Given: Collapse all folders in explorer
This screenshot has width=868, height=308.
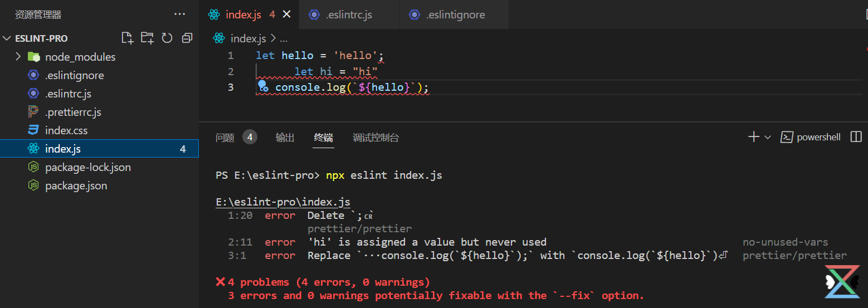Looking at the screenshot, I should 187,38.
